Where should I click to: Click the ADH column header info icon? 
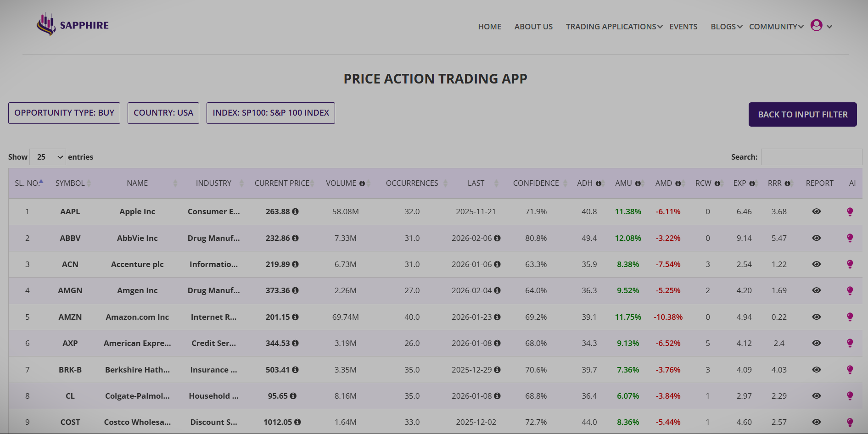(x=598, y=183)
